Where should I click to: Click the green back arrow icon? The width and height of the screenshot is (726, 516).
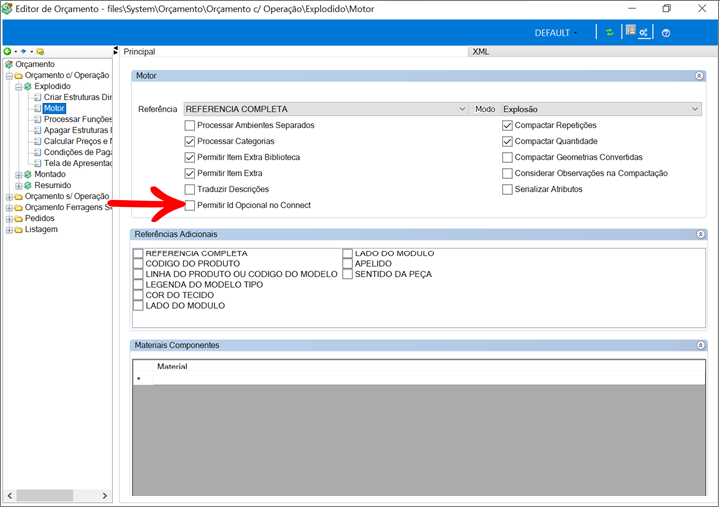[x=7, y=52]
